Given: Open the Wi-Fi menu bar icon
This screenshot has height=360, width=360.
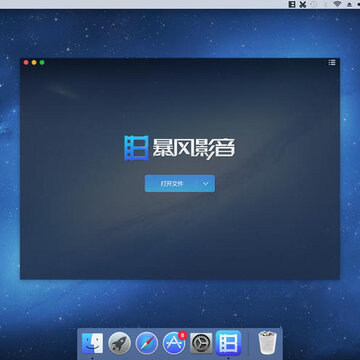Looking at the screenshot, I should click(337, 4).
